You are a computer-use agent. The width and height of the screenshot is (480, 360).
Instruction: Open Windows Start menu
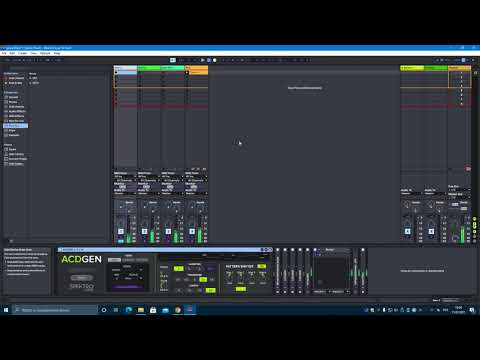[6, 310]
